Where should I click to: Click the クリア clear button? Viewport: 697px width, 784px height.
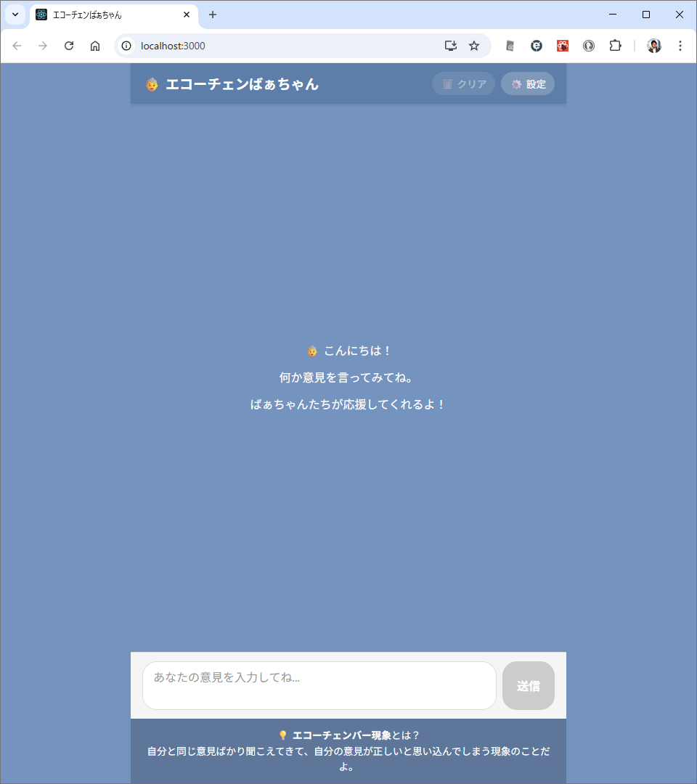point(464,84)
